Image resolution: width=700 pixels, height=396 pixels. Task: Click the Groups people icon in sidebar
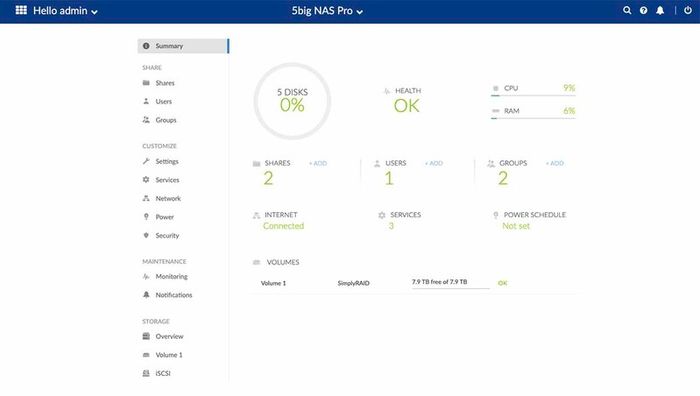click(146, 120)
